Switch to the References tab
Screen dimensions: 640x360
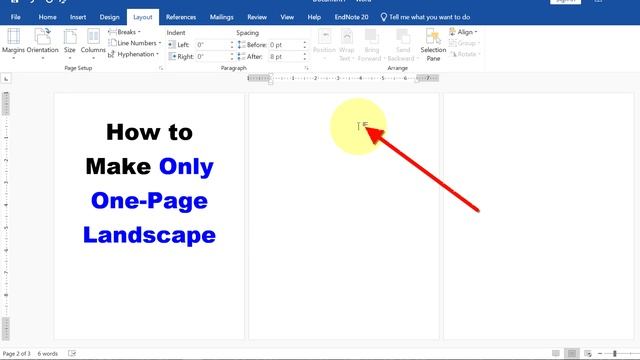[181, 17]
